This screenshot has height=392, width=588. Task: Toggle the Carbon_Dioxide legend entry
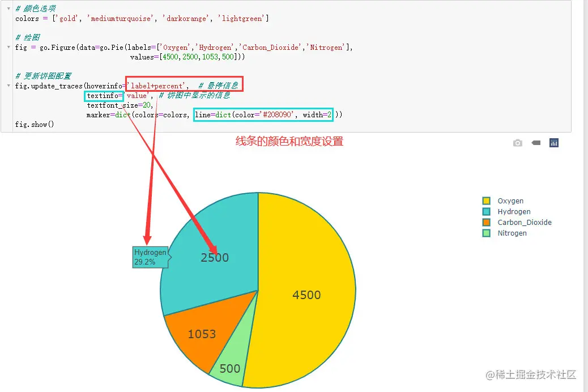[517, 222]
